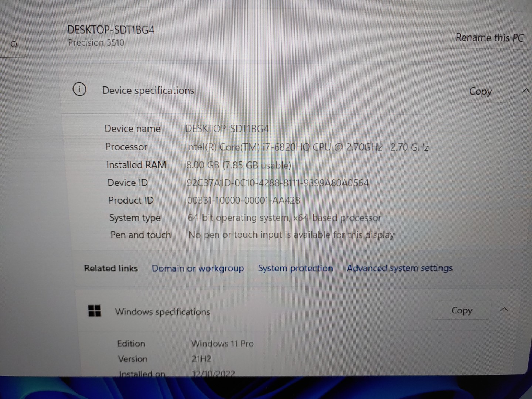
Task: Select the Pen and touch label
Action: [x=140, y=235]
